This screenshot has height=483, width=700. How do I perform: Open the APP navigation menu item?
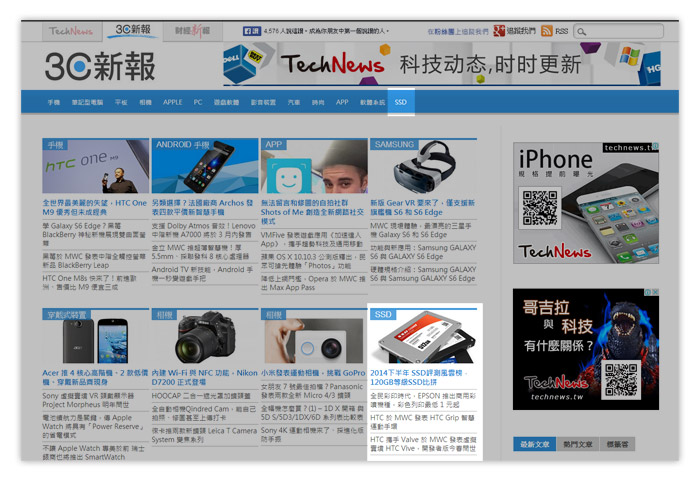[x=342, y=102]
